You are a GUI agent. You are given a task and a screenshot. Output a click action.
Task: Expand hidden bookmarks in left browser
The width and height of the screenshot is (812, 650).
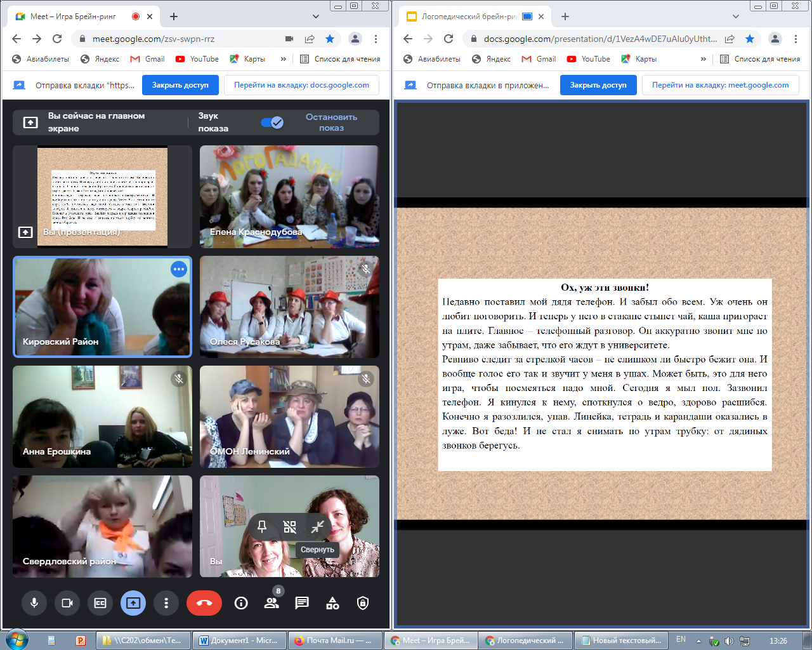pyautogui.click(x=283, y=59)
